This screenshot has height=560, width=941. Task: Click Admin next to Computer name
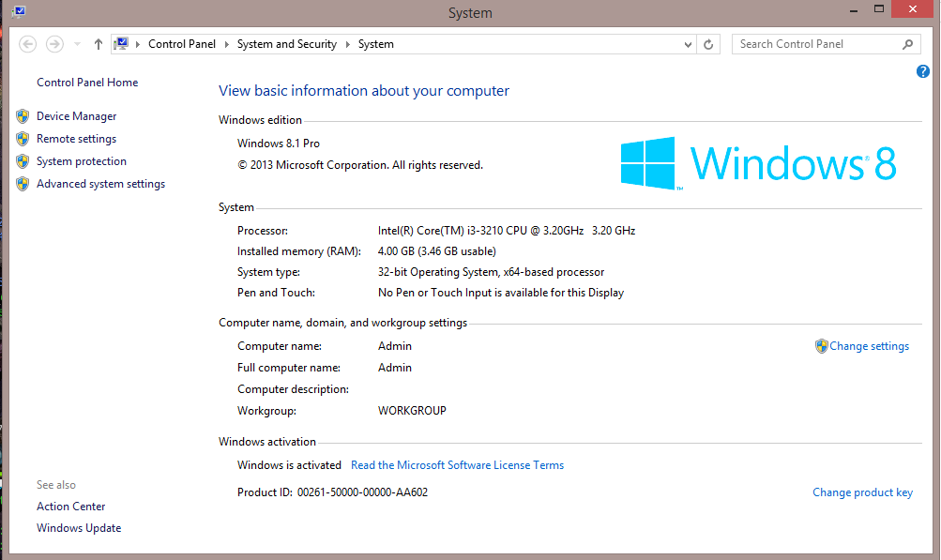click(x=395, y=346)
